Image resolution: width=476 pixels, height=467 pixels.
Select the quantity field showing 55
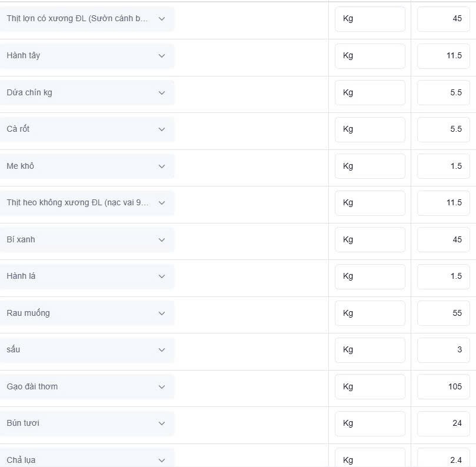[444, 313]
